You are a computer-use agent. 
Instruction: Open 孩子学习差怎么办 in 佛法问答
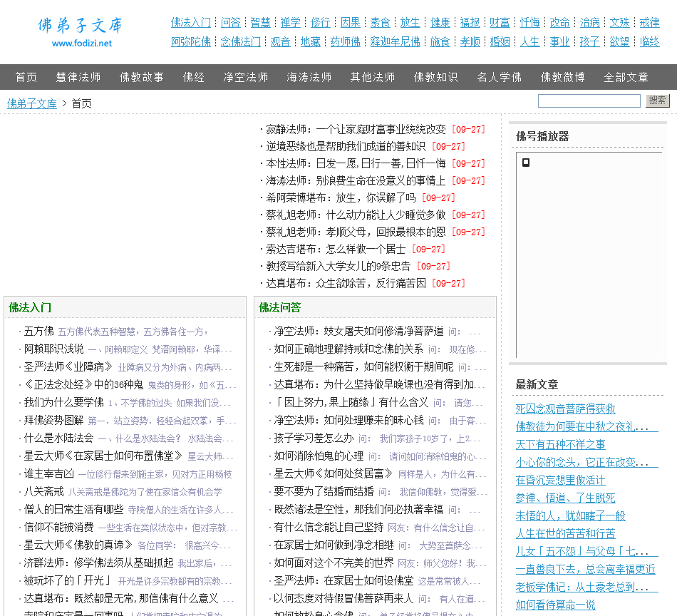tap(314, 438)
